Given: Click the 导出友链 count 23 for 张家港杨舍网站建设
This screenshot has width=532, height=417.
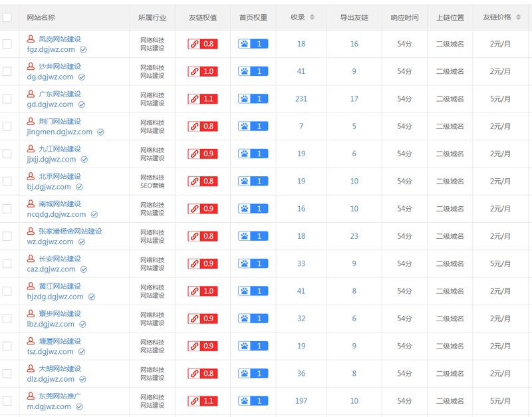Looking at the screenshot, I should 354,236.
